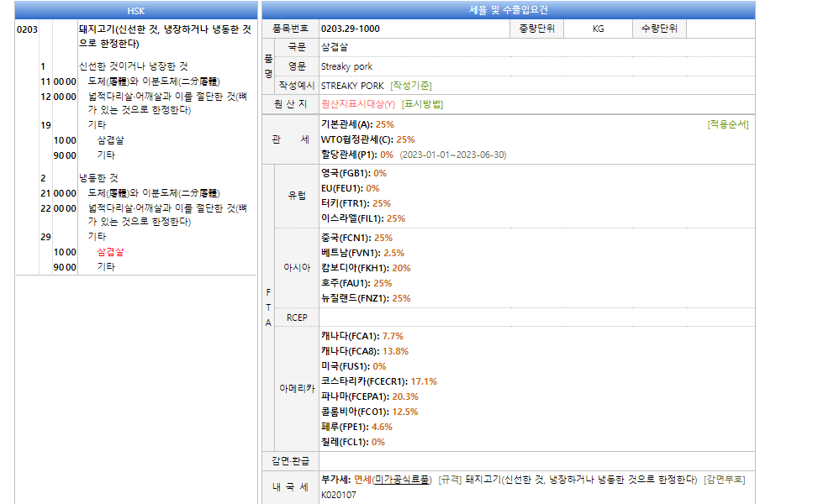Click 베트남(FVN1): 2.5% entry
Screen dimensions: 834x504
click(x=362, y=253)
